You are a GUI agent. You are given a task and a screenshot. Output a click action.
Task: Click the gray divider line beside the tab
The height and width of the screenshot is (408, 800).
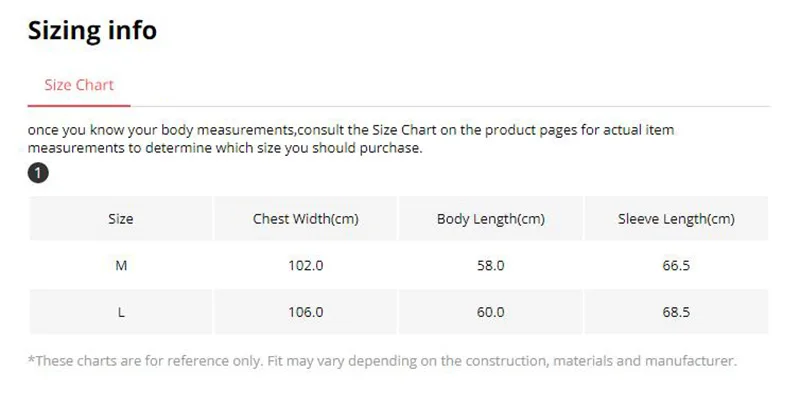tap(451, 107)
